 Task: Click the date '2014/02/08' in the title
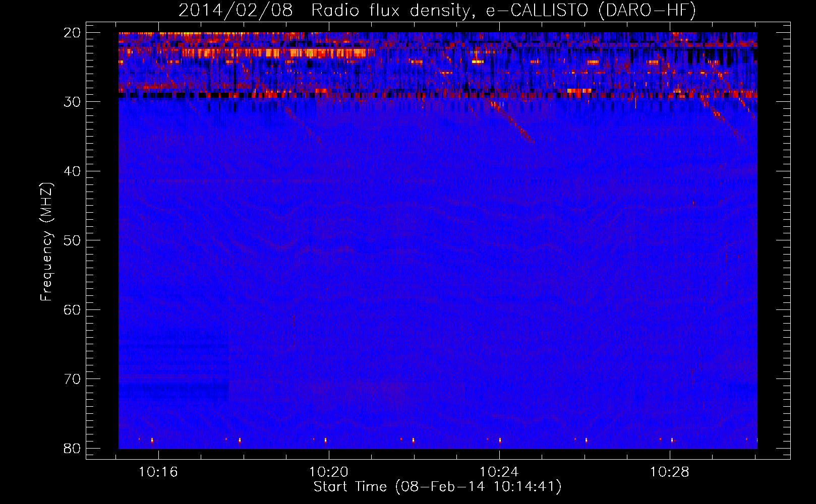pos(236,10)
